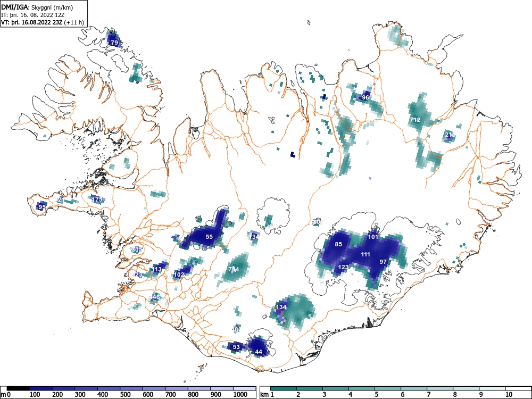The height and width of the screenshot is (399, 532).
Task: Click the 500 tick label on meter scale
Action: 125,395
